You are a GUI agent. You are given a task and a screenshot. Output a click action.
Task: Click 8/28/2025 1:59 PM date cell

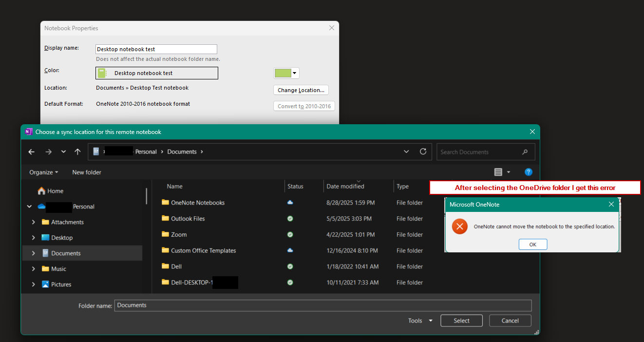(x=351, y=203)
